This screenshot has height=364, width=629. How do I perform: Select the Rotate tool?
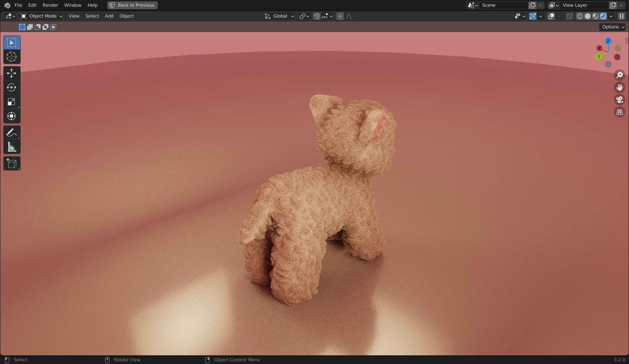coord(12,88)
